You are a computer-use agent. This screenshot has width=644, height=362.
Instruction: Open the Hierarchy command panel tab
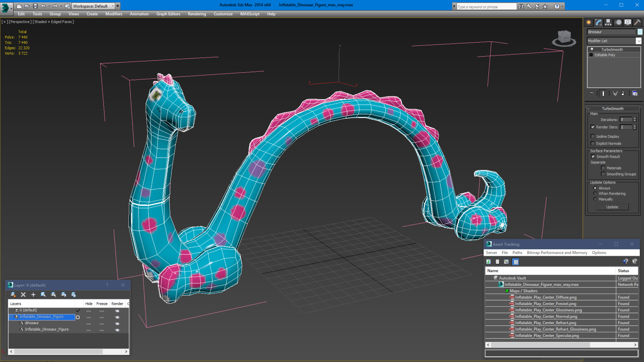(608, 23)
